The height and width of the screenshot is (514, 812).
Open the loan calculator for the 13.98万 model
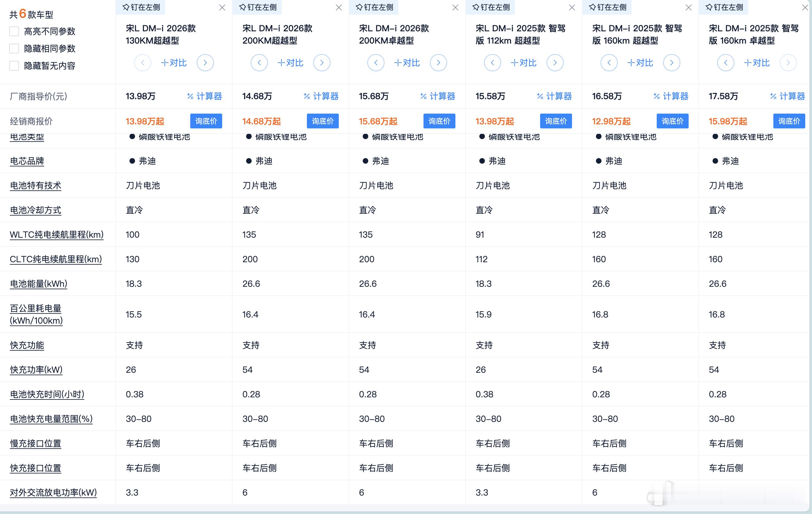205,96
